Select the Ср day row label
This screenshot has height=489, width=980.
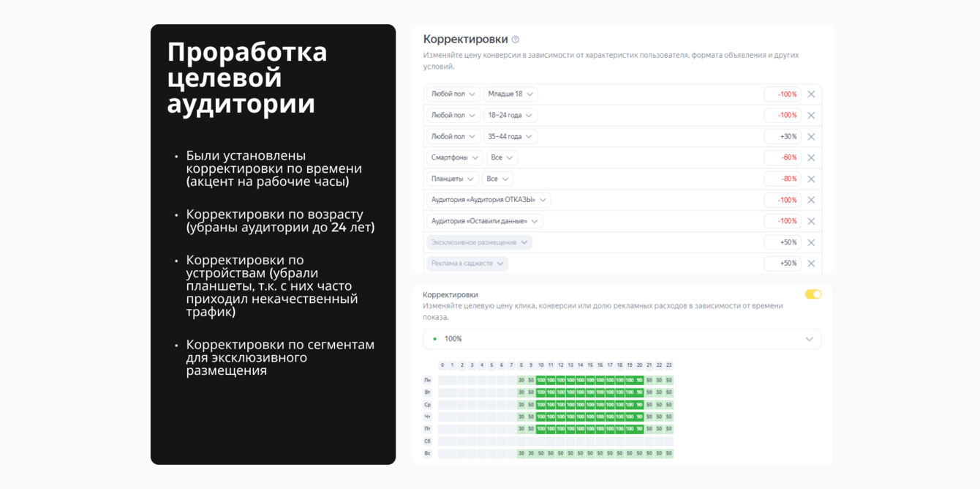tap(428, 405)
